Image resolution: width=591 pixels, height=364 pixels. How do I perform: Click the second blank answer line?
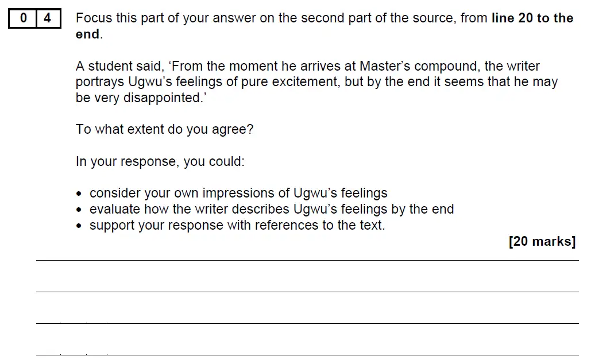(x=307, y=292)
